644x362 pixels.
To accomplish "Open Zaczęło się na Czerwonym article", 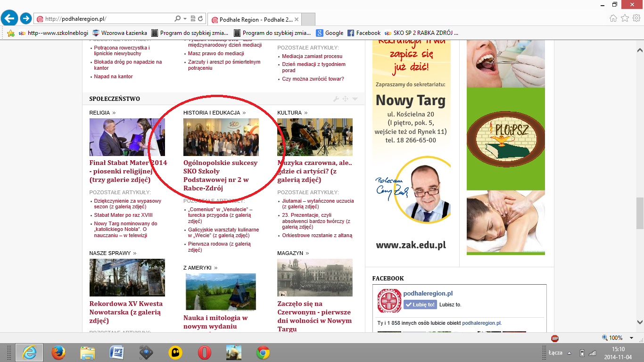I will [x=314, y=316].
